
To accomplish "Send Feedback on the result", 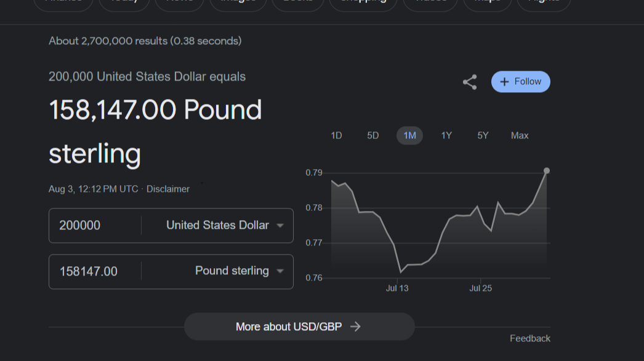I will coord(529,338).
